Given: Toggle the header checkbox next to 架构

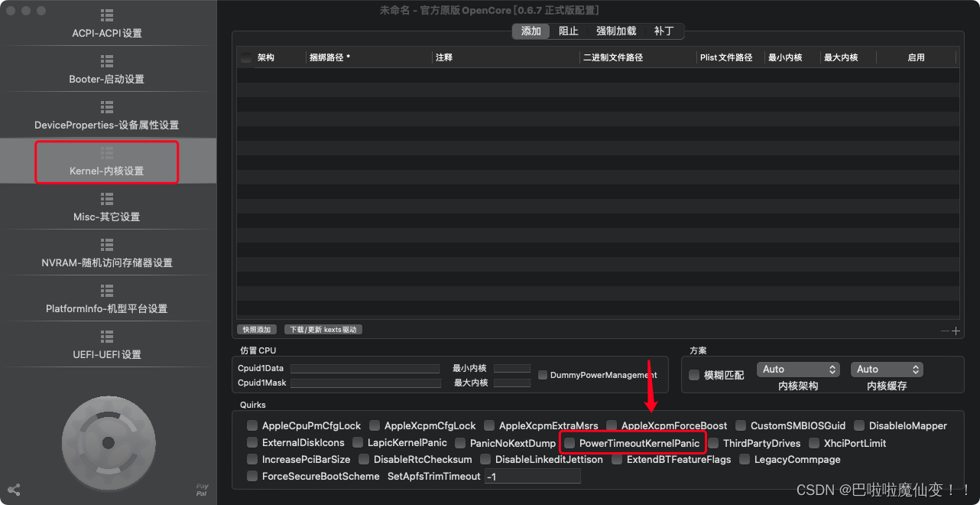Looking at the screenshot, I should [246, 58].
